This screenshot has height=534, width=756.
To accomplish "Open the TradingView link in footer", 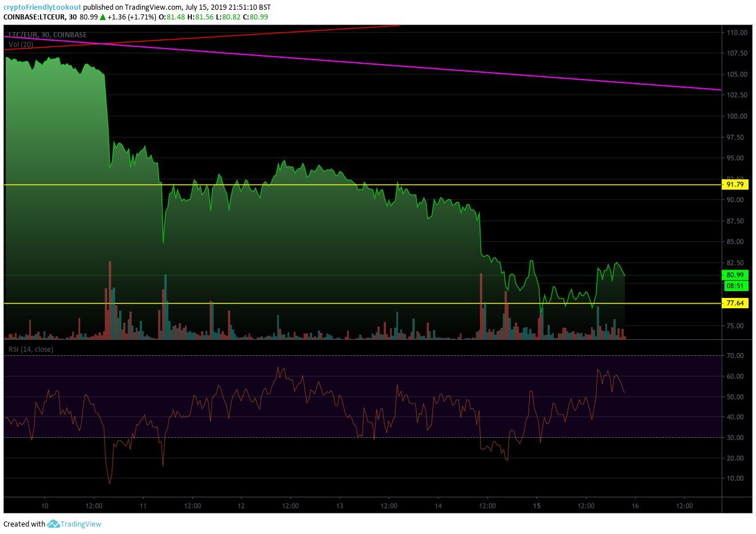I will point(81,524).
